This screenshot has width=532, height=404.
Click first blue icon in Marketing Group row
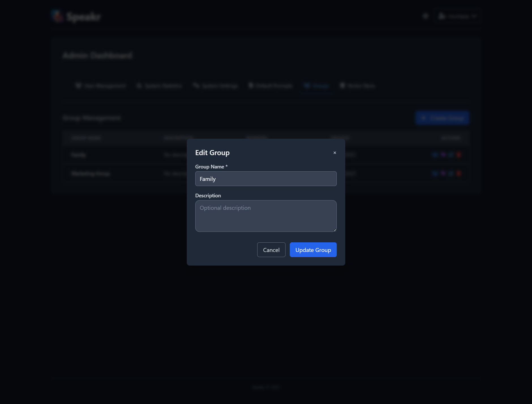(x=435, y=173)
